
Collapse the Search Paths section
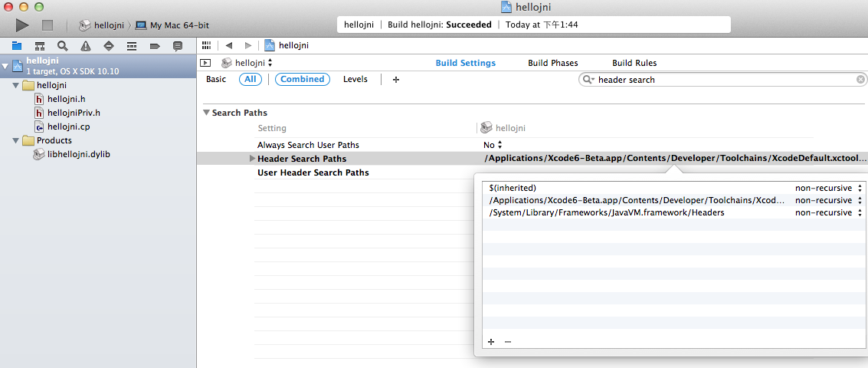[x=206, y=113]
